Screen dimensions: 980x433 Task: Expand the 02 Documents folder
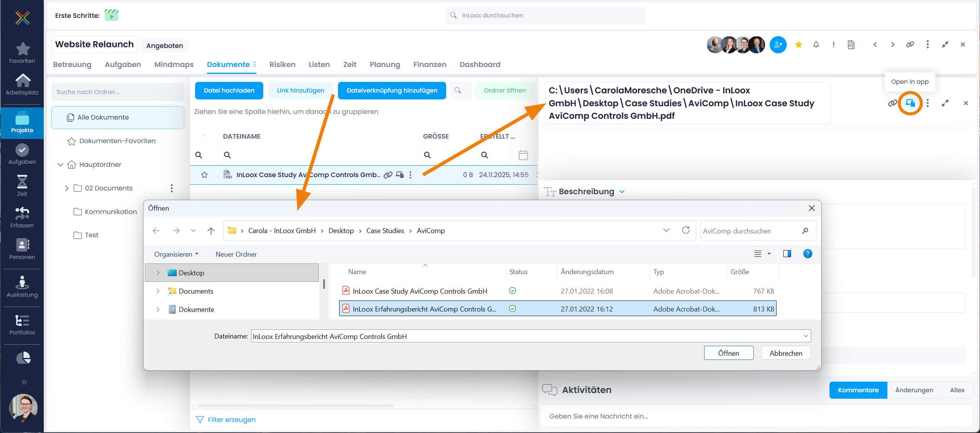pos(67,188)
